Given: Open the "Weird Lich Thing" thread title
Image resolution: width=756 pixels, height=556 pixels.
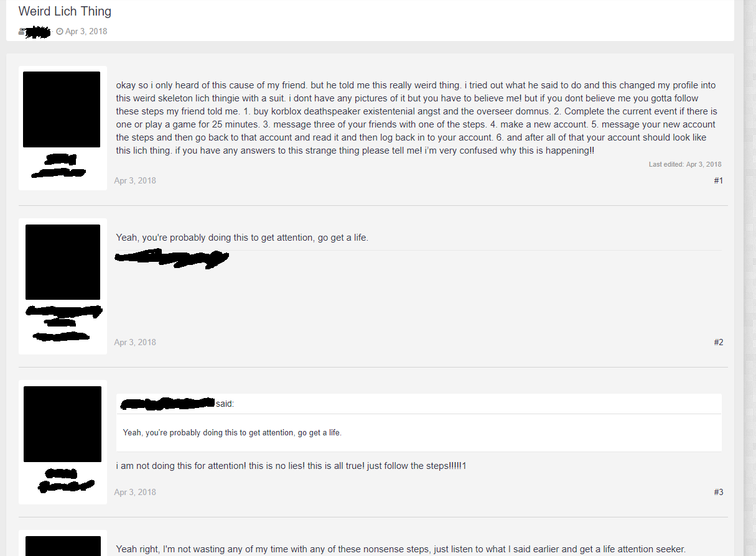Looking at the screenshot, I should pyautogui.click(x=65, y=11).
